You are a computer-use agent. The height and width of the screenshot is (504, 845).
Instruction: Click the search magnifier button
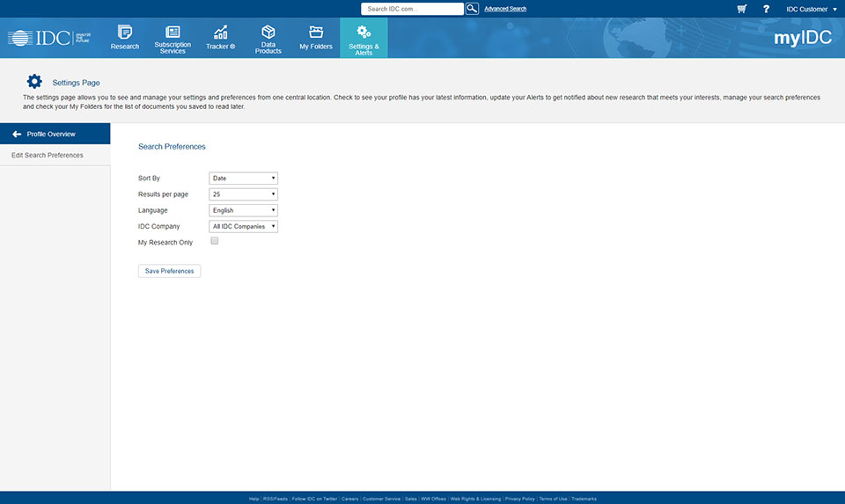[472, 9]
